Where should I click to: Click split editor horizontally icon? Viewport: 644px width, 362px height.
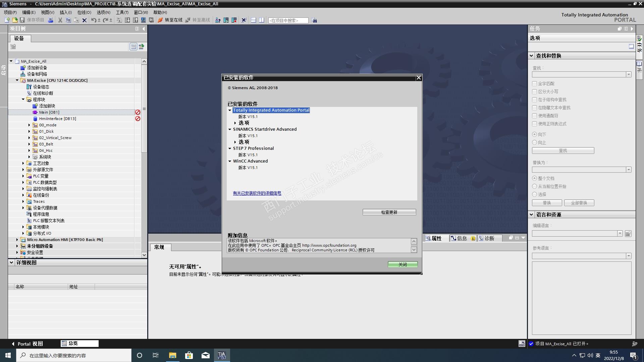tap(254, 20)
